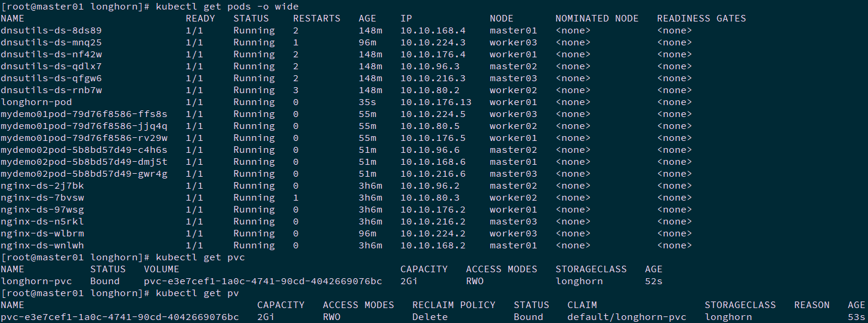Click 3h6m age of nginx-ds-2j7bk

click(370, 186)
